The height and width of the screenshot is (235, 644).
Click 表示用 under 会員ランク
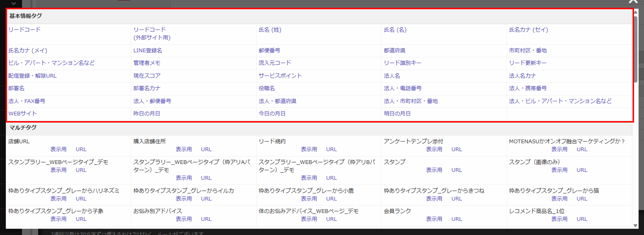(x=434, y=219)
